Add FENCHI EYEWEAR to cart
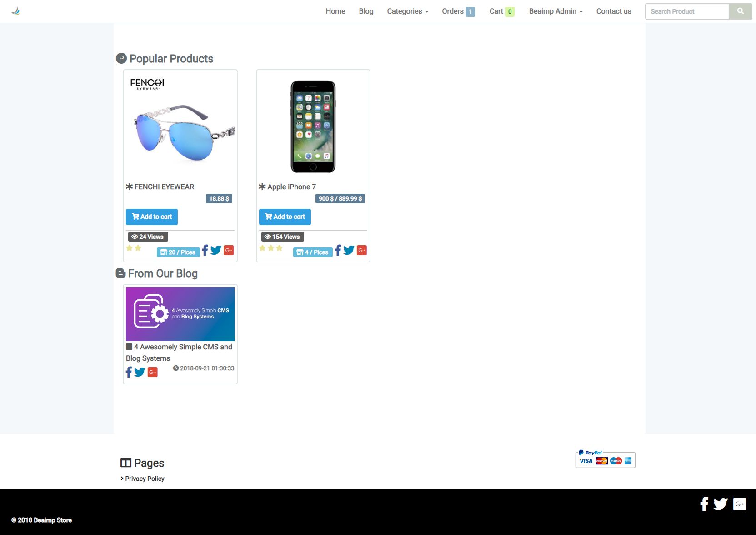Screen dimensions: 756x535 coord(152,217)
